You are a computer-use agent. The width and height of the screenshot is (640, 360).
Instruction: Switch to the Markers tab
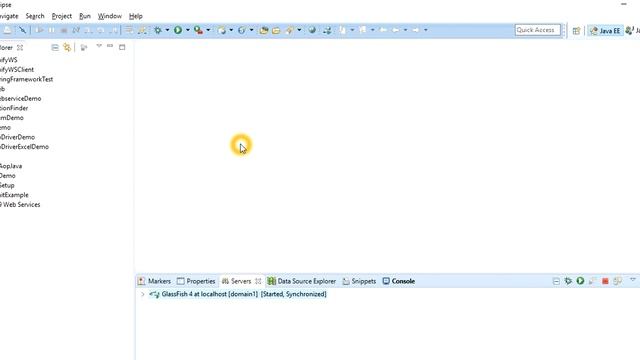coord(154,281)
